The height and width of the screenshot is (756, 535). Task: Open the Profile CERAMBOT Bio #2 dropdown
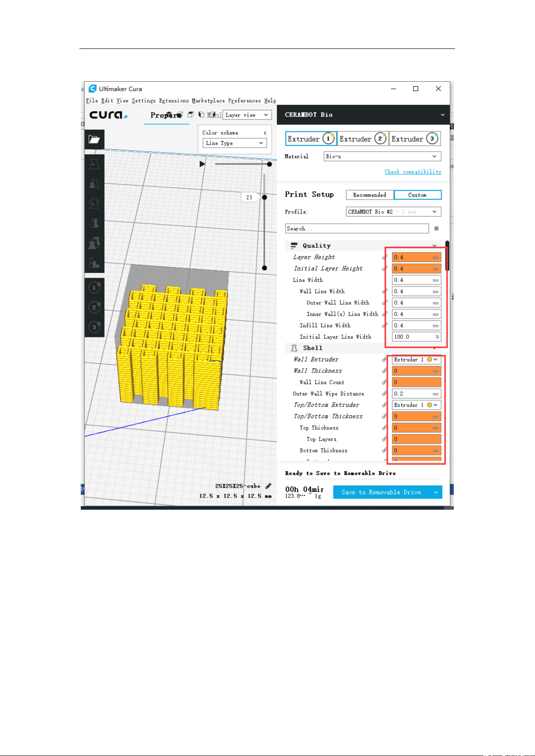tap(394, 212)
